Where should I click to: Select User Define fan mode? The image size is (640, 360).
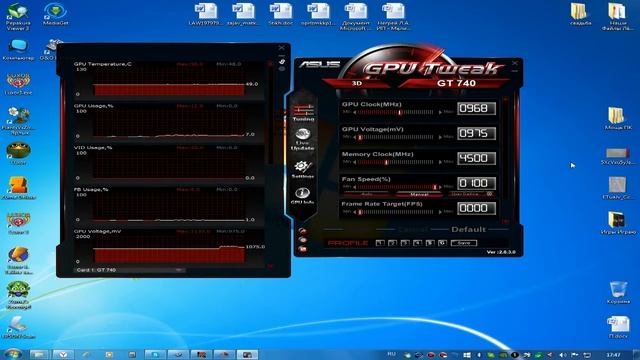(465, 194)
